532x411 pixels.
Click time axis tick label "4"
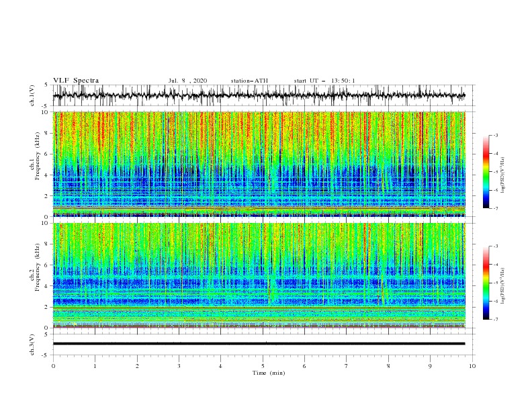pyautogui.click(x=220, y=366)
